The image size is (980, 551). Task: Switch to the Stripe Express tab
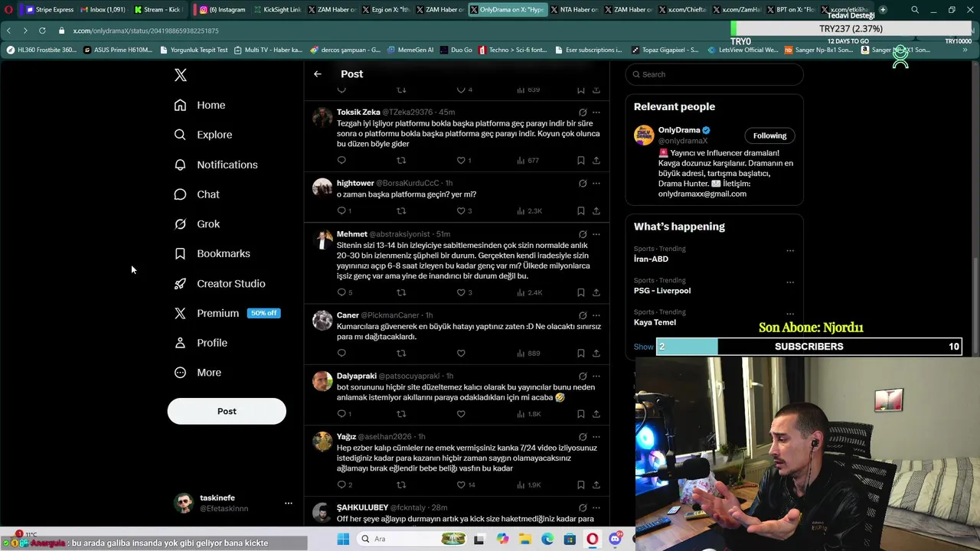coord(50,10)
